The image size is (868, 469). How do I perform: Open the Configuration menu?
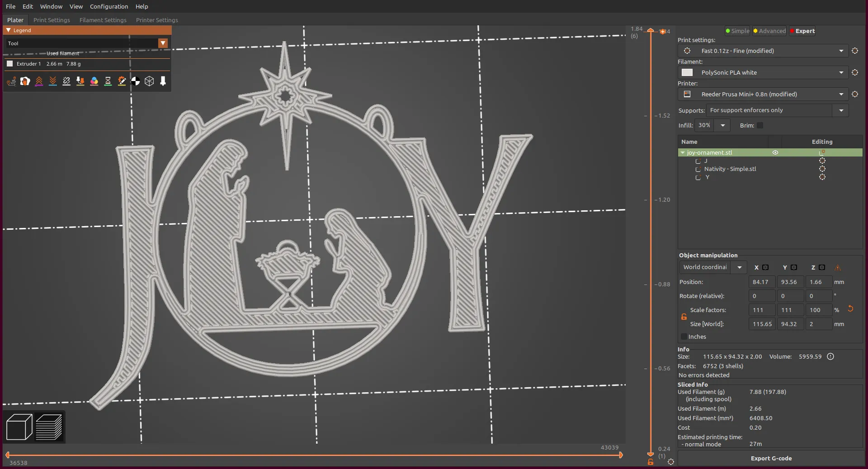click(109, 6)
